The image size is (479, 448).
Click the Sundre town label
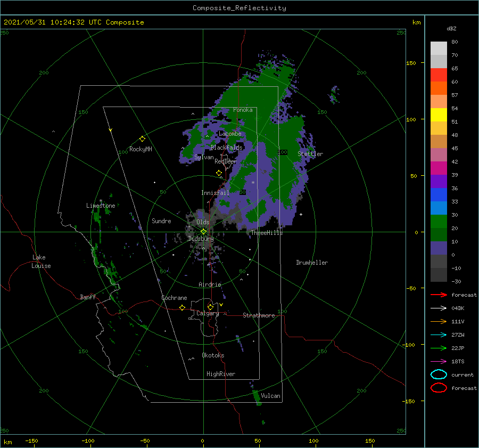[x=161, y=221]
